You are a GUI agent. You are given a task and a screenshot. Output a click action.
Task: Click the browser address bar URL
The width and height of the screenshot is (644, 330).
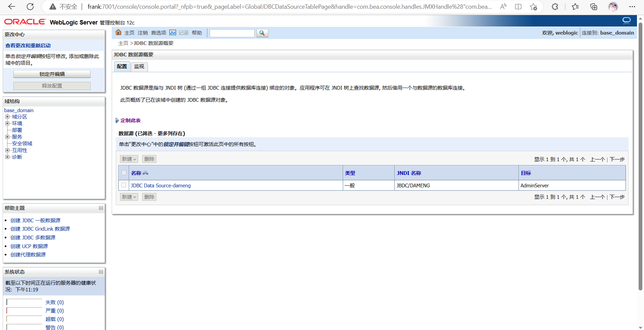coord(289,7)
